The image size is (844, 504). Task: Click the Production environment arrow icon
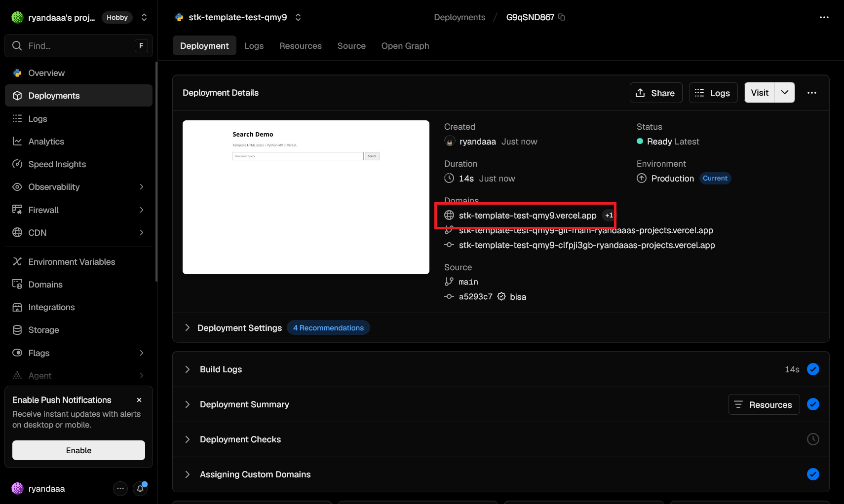tap(642, 179)
